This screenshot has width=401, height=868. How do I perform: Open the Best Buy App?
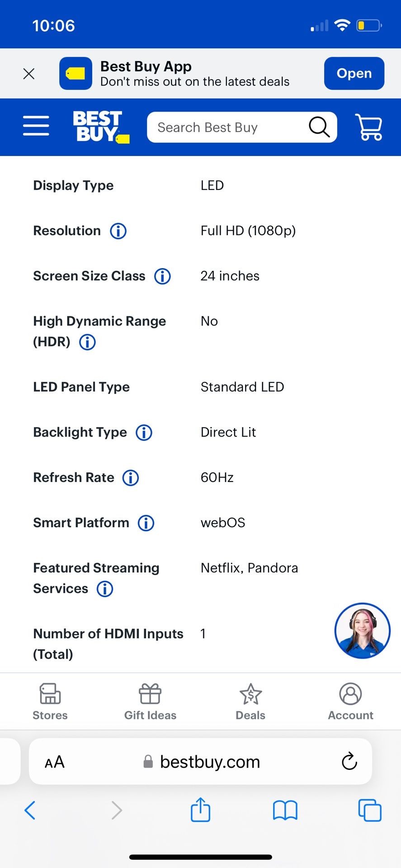coord(354,73)
